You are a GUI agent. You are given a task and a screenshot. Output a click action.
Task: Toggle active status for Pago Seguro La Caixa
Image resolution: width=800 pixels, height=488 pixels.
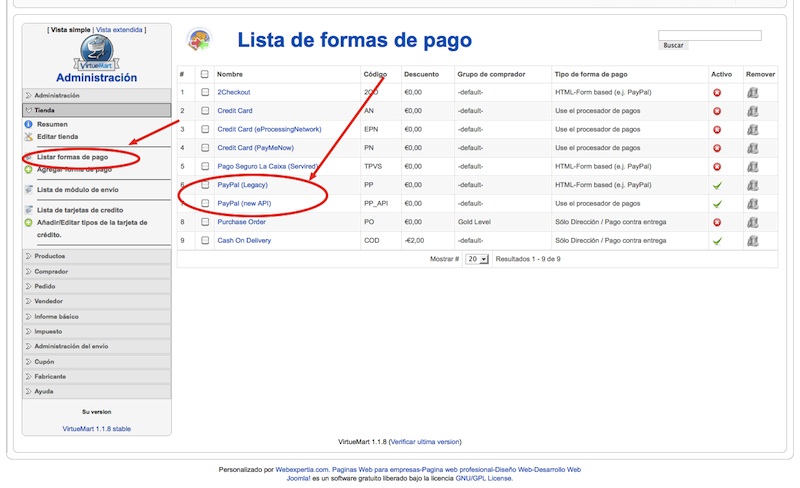[717, 166]
